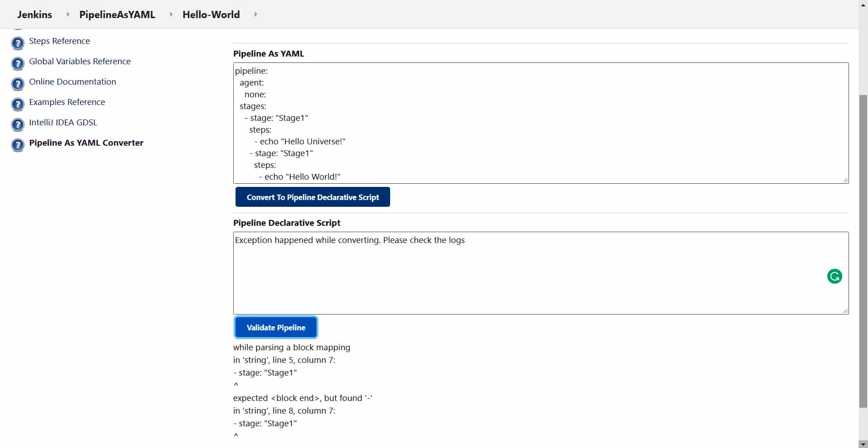
Task: Go to Jenkins home breadcrumb
Action: coord(34,14)
